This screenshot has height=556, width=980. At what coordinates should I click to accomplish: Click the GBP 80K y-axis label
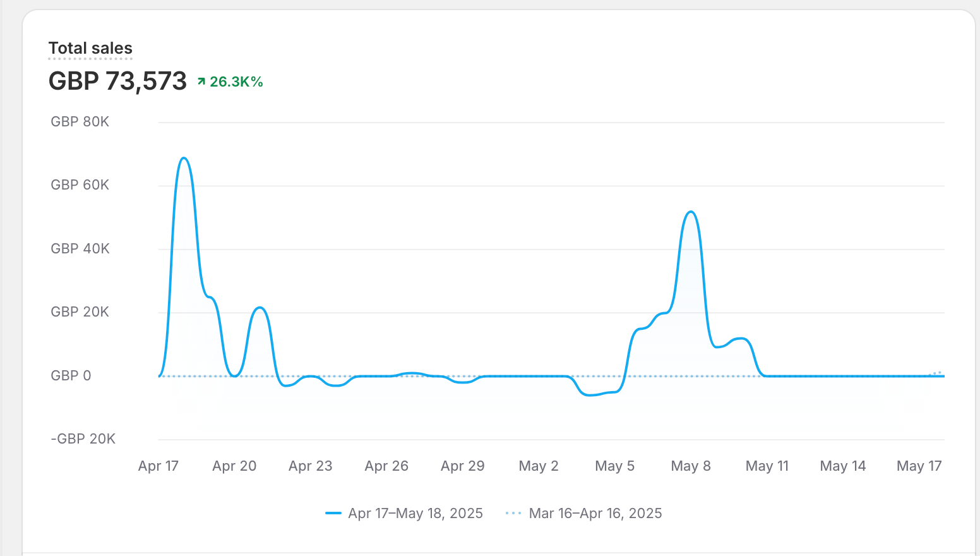pos(80,122)
